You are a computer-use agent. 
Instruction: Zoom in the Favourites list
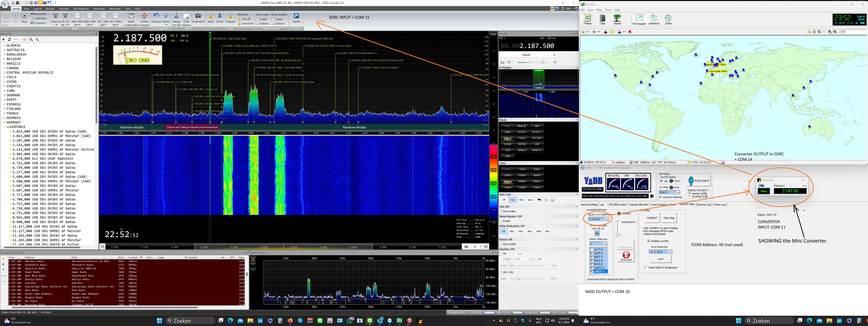click(x=31, y=39)
